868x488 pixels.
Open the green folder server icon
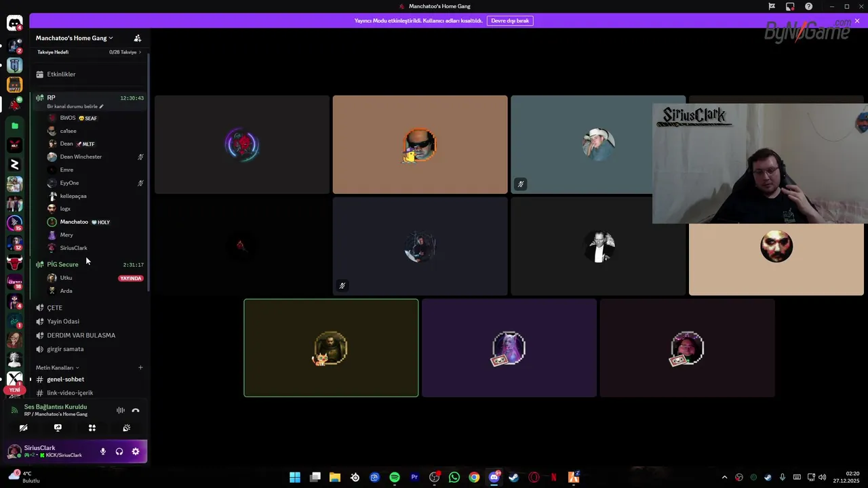point(14,125)
